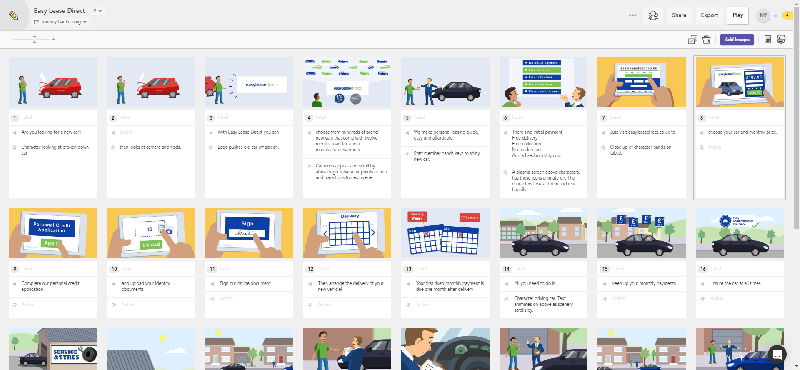Click the MF user avatar
Image resolution: width=800 pixels, height=370 pixels.
pyautogui.click(x=763, y=15)
